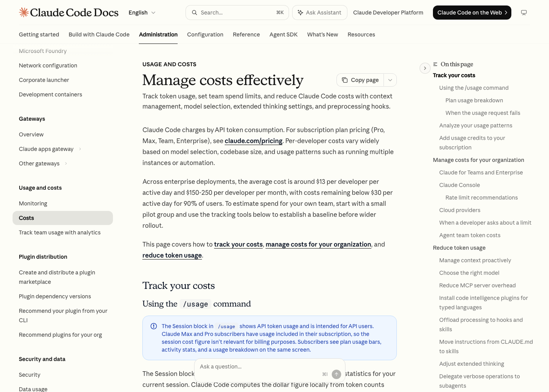Screen dimensions: 549x392
Task: Open Gateways Overview in the sidebar
Action: point(31,134)
